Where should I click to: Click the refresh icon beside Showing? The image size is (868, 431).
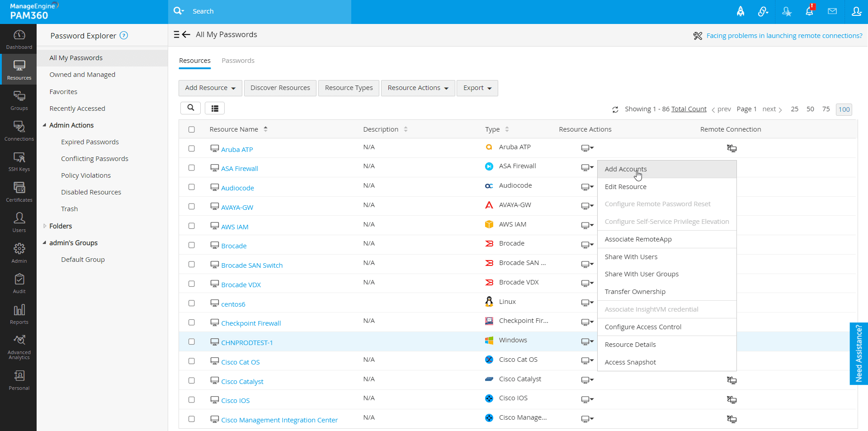click(615, 109)
